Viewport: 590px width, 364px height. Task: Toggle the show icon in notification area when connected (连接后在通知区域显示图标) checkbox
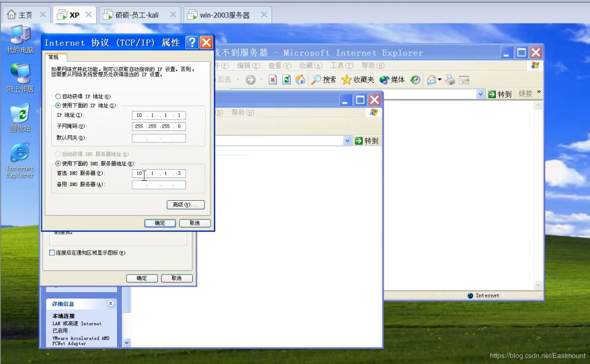click(x=52, y=253)
